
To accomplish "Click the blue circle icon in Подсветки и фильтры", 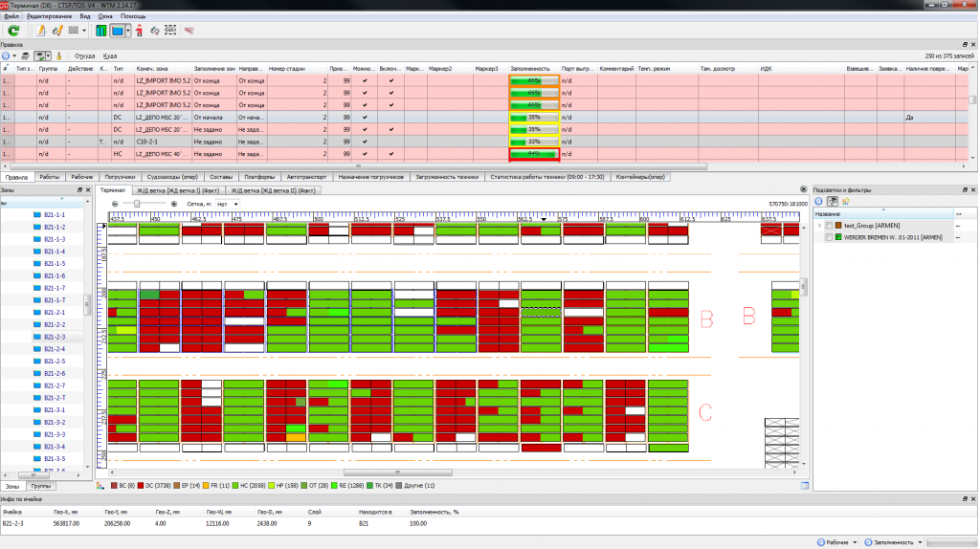I will [x=819, y=202].
